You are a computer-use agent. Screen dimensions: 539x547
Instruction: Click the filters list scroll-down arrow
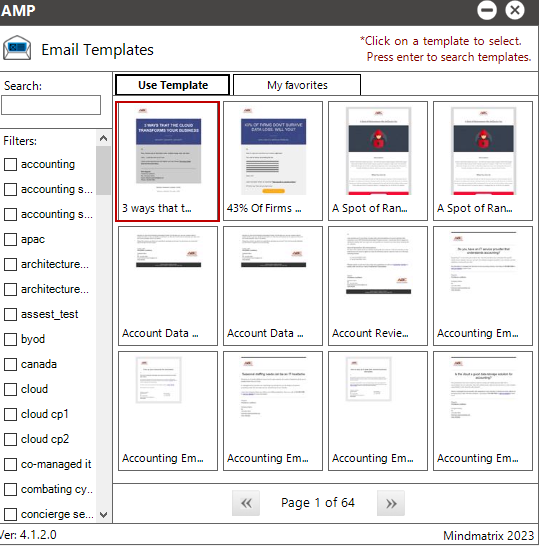(103, 515)
